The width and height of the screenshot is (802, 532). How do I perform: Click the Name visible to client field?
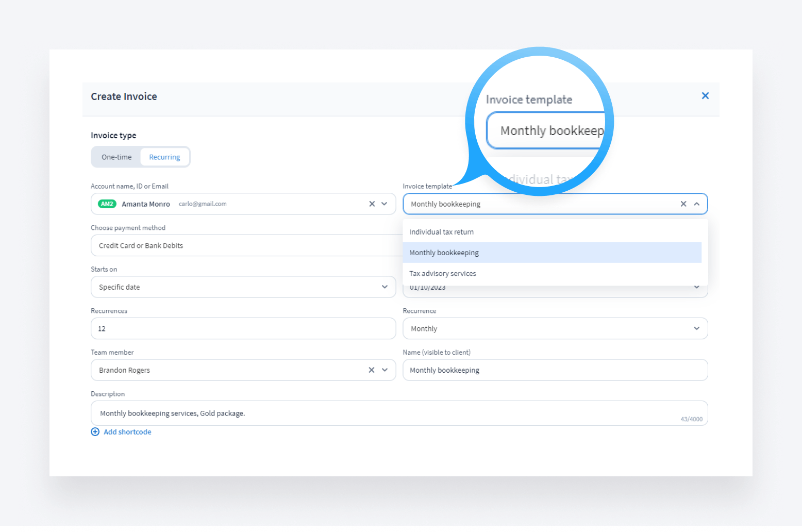tap(555, 370)
